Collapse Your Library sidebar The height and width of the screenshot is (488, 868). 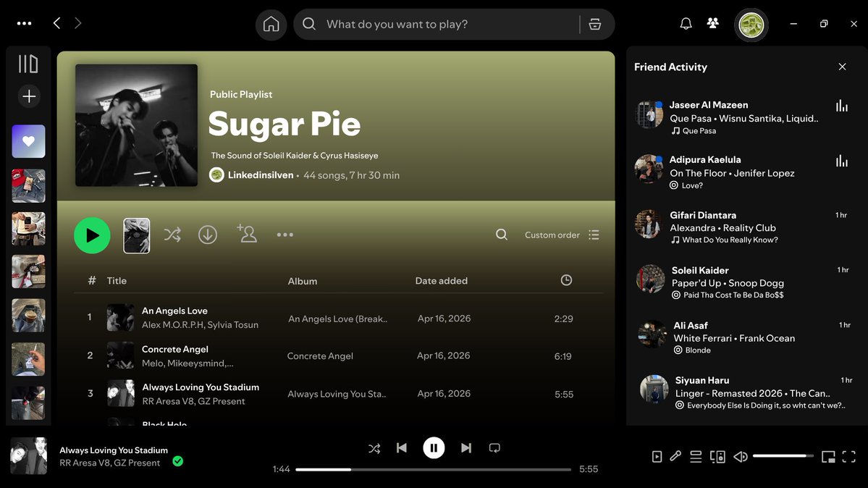[28, 64]
